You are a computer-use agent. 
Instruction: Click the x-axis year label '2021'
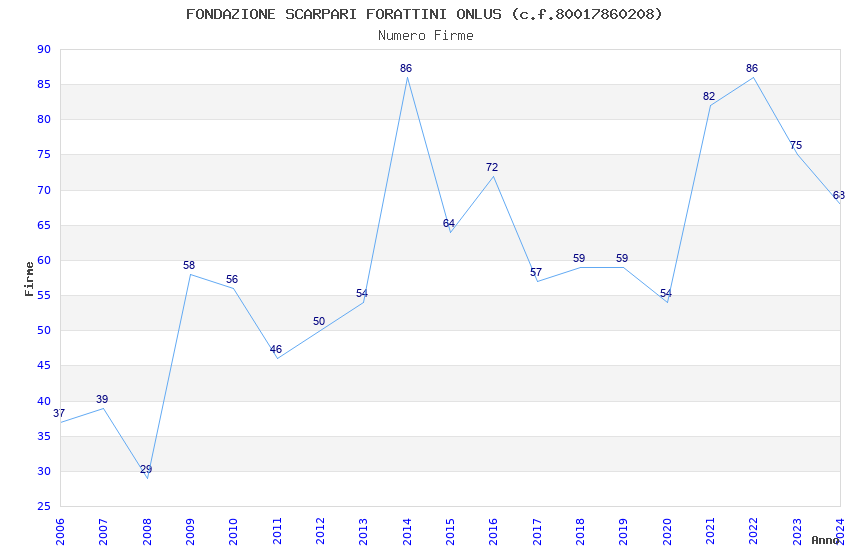click(711, 531)
